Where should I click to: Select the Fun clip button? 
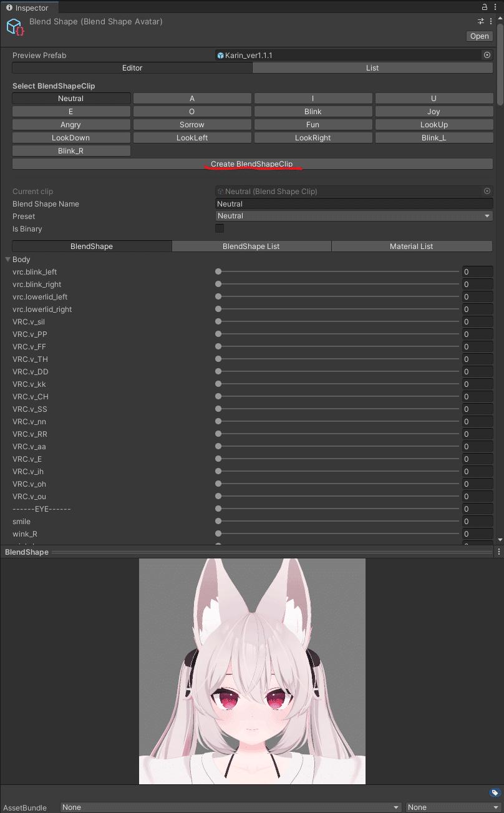pyautogui.click(x=313, y=125)
